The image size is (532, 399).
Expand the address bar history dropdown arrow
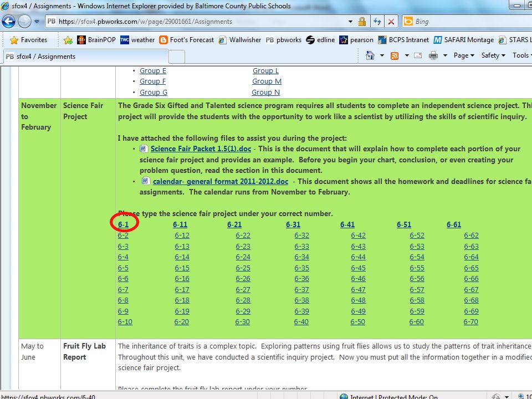(350, 22)
